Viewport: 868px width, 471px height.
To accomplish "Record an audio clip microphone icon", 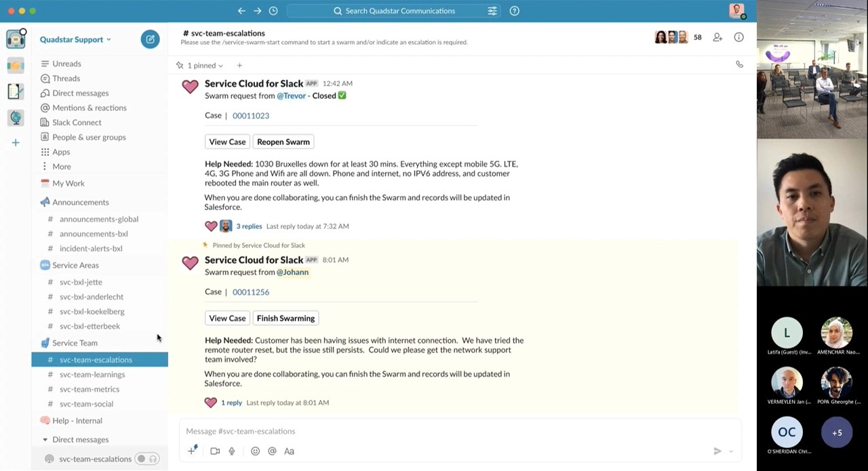I will click(x=232, y=451).
